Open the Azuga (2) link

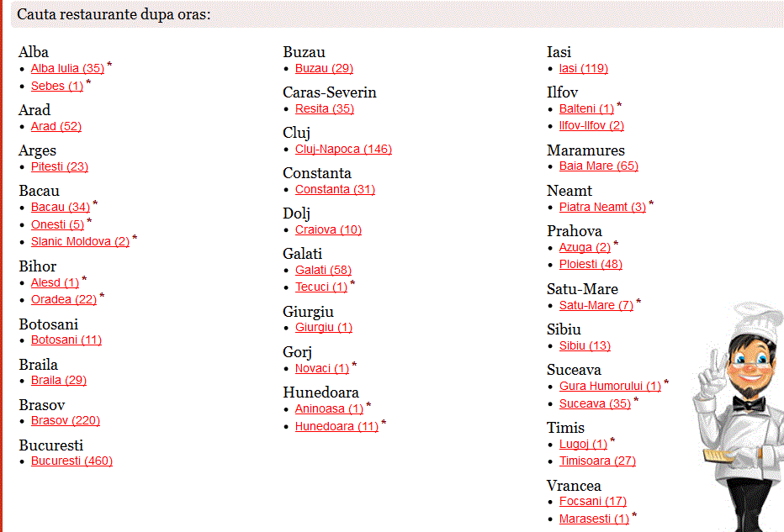(x=585, y=248)
